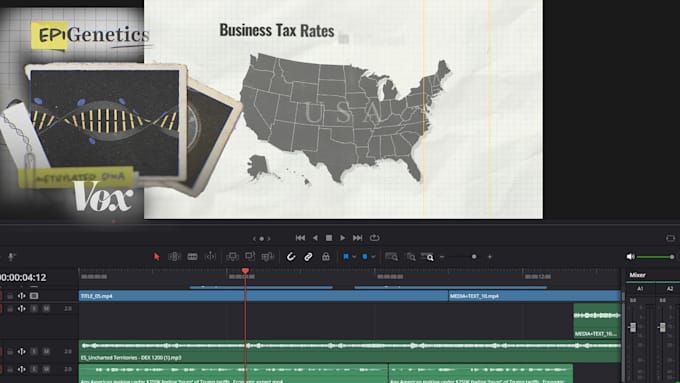Lock the ES_Uncharted Territories audio track
The width and height of the screenshot is (680, 383).
(x=10, y=351)
